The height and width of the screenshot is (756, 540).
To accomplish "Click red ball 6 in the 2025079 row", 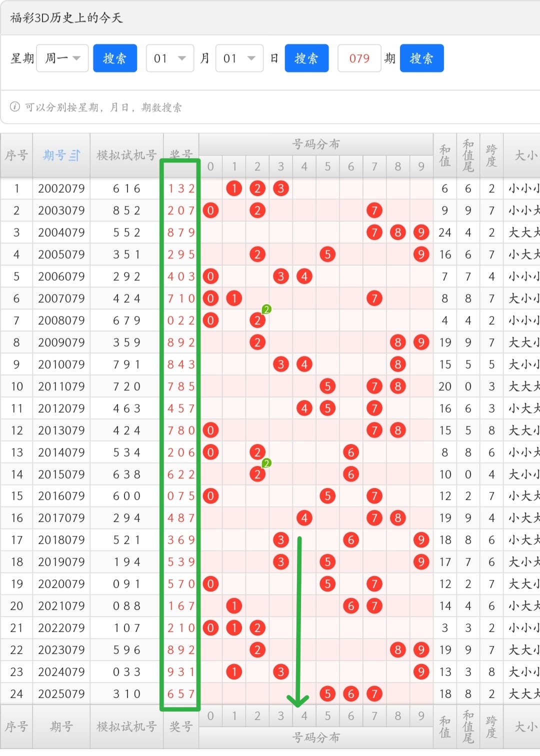I will point(351,694).
